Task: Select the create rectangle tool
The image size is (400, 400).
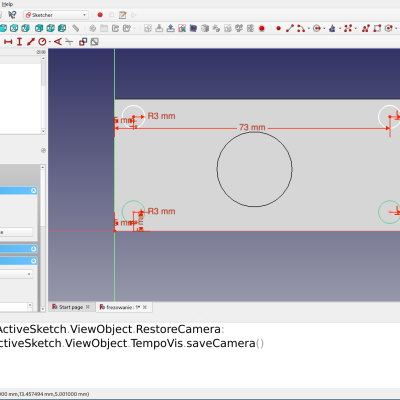Action: pos(377,28)
